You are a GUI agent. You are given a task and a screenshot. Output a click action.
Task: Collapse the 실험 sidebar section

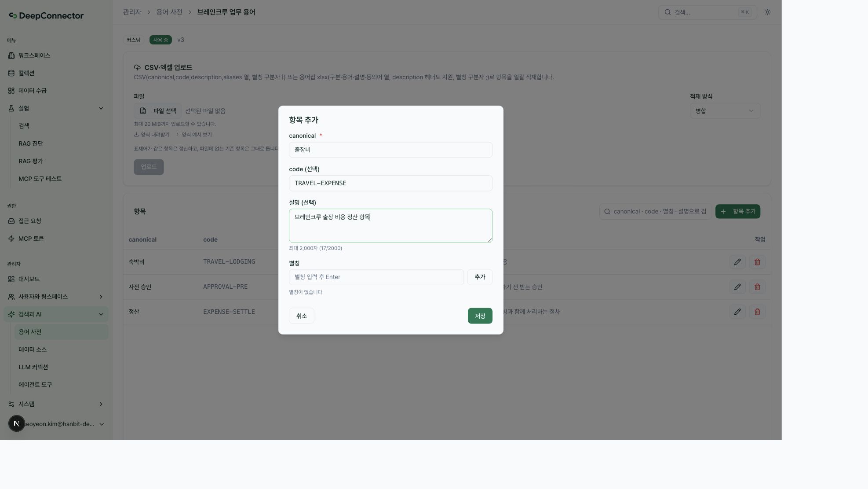tap(56, 108)
